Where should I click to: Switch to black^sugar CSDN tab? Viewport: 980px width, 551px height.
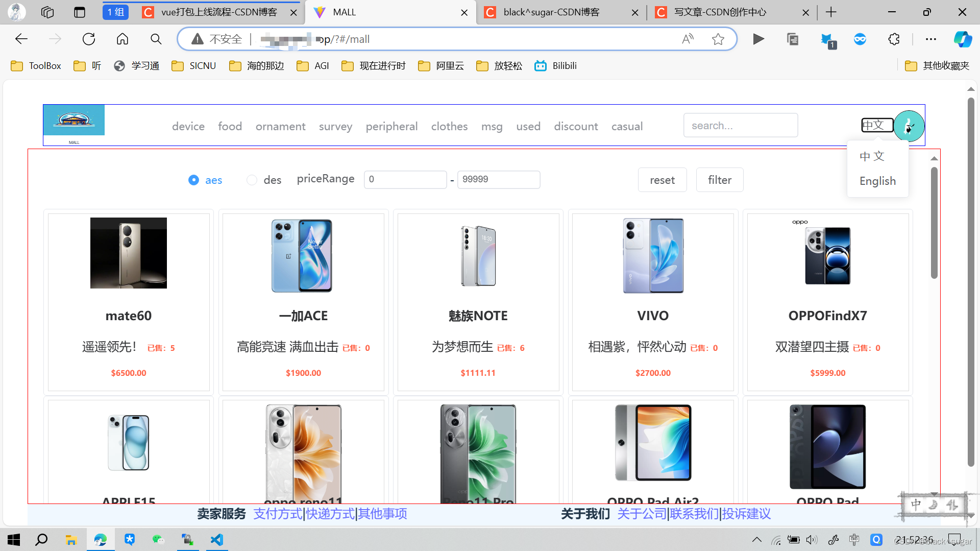tap(561, 12)
